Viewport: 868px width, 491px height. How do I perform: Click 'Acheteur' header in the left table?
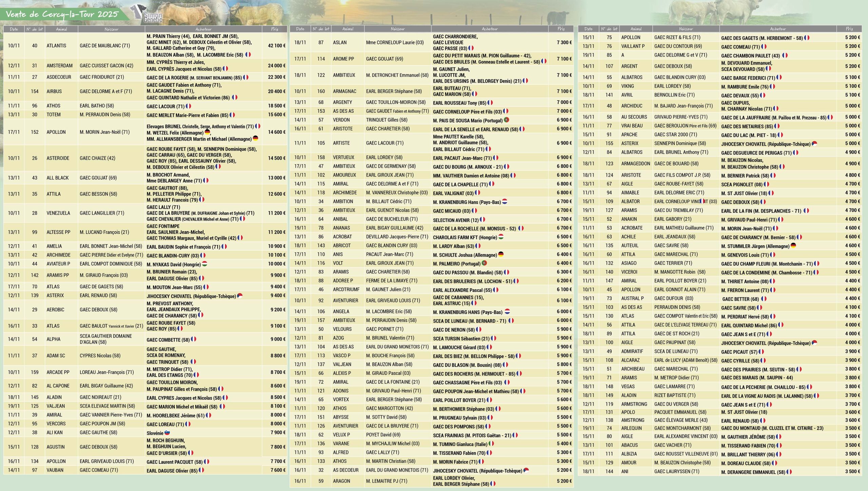203,29
